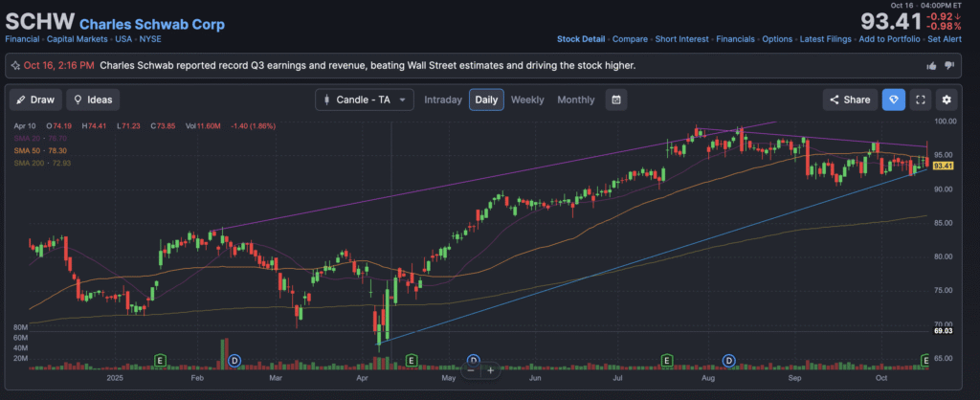The height and width of the screenshot is (400, 980).
Task: Click the rightmost earnings E marker
Action: pos(925,360)
